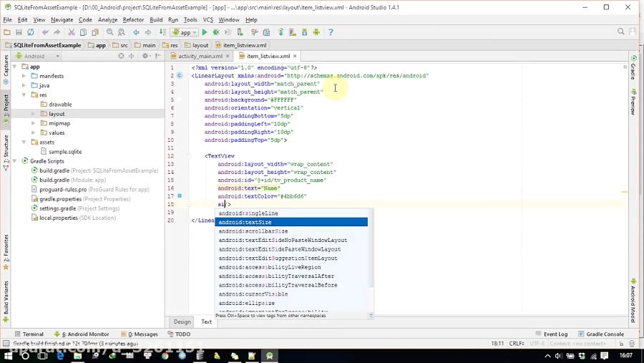
Task: Click the Cut scissors icon
Action: coord(72,32)
